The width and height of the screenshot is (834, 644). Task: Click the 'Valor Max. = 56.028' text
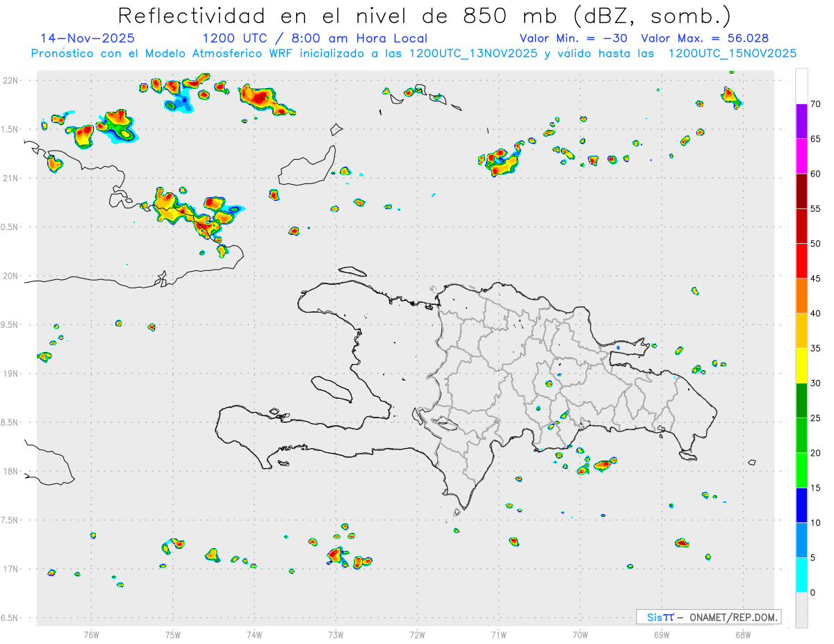705,38
